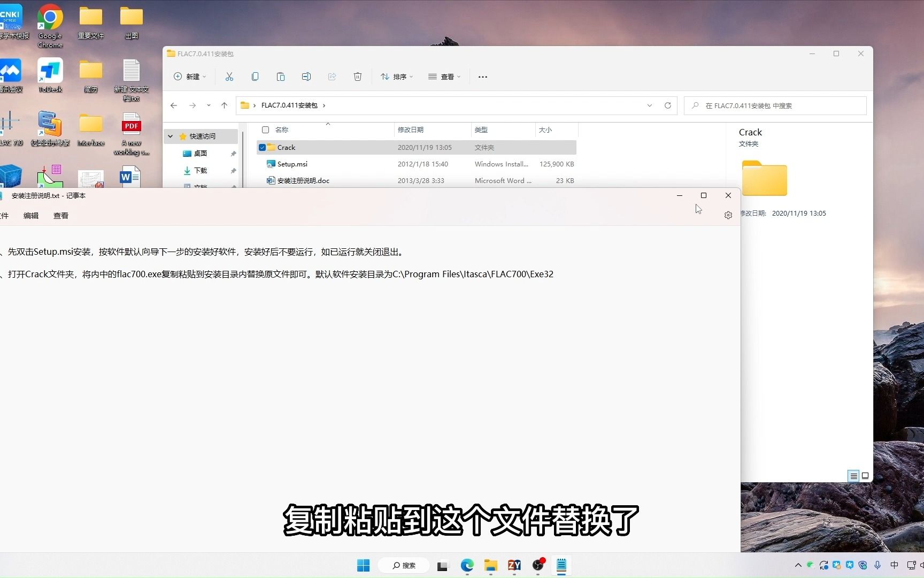Click the search box in FLAC7.0.411安装包
Image resolution: width=924 pixels, height=578 pixels.
pyautogui.click(x=775, y=105)
